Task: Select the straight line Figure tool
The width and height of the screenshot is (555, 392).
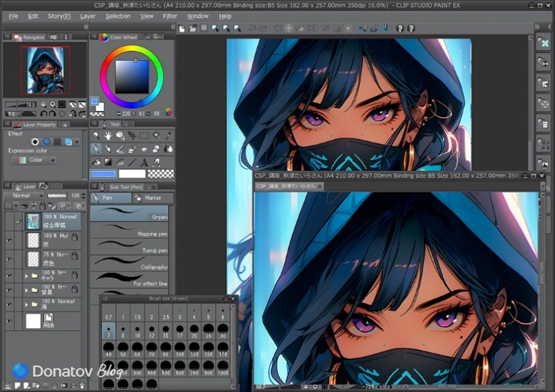Action: (132, 163)
